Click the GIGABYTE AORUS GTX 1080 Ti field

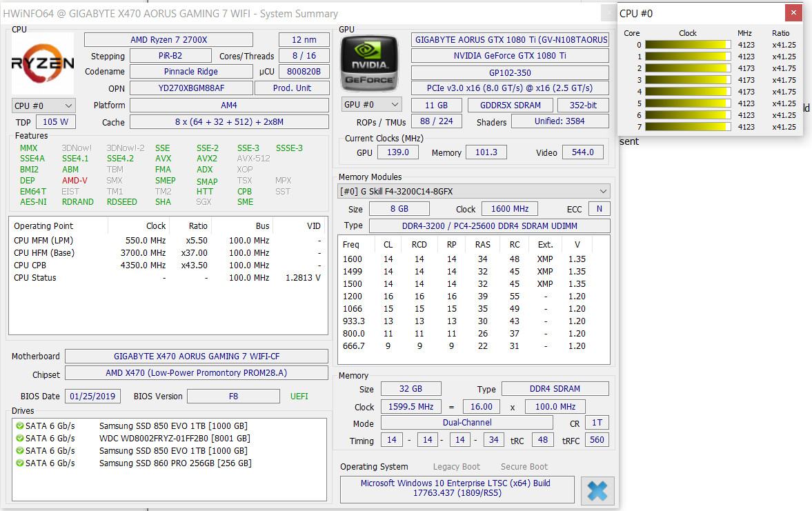pos(510,40)
